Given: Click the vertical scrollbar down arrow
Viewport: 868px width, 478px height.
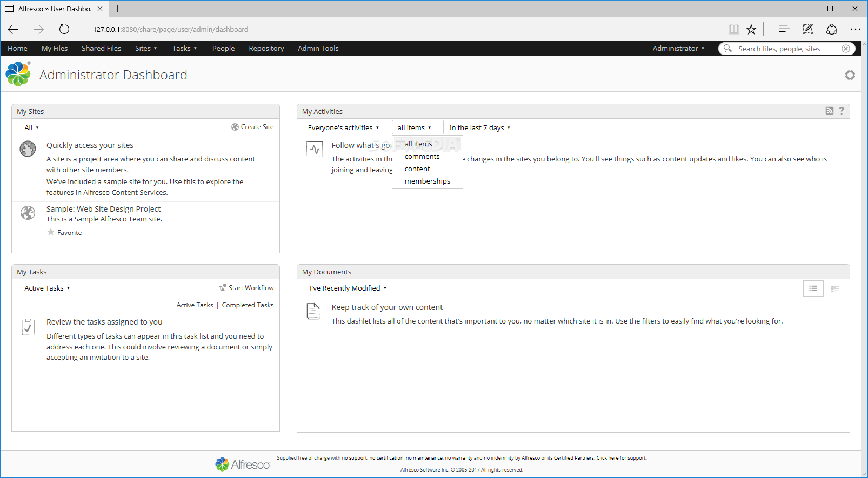Looking at the screenshot, I should [x=864, y=474].
